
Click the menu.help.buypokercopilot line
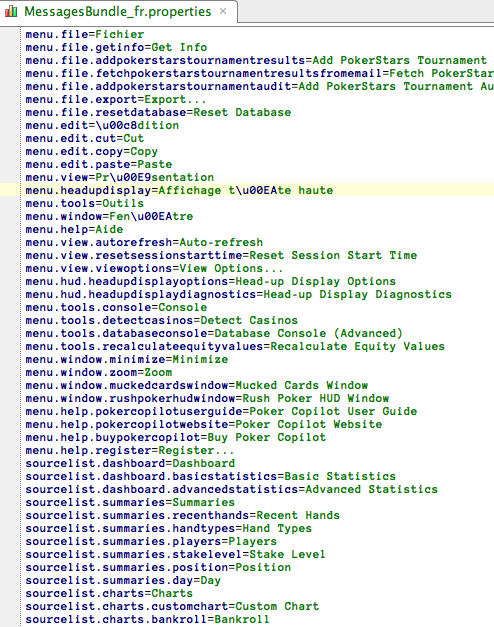[x=176, y=437]
